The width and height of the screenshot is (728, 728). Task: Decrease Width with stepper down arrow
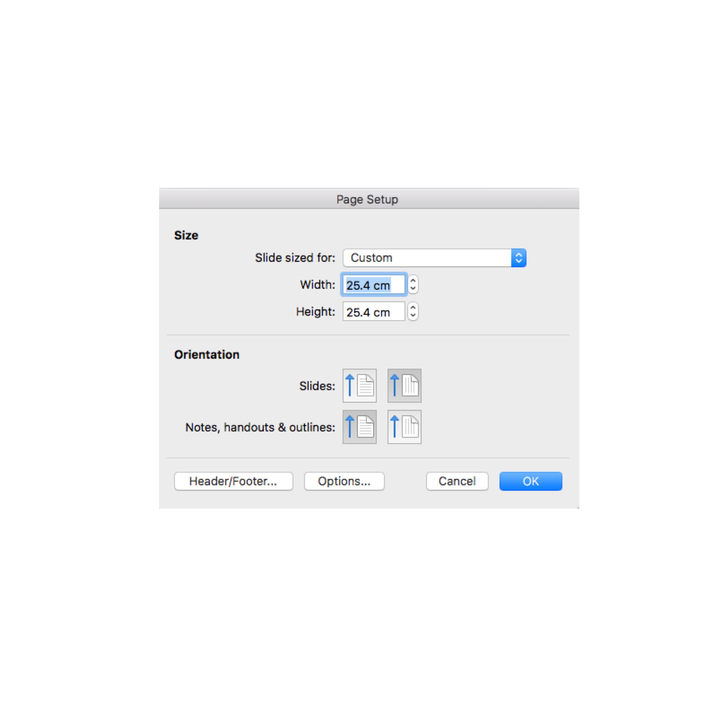point(413,288)
